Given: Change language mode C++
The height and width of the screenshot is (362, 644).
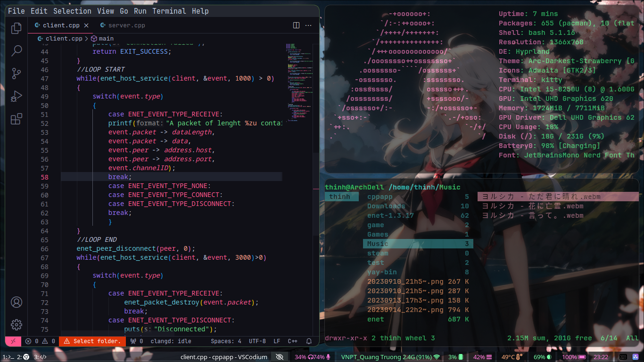Looking at the screenshot, I should [x=293, y=341].
